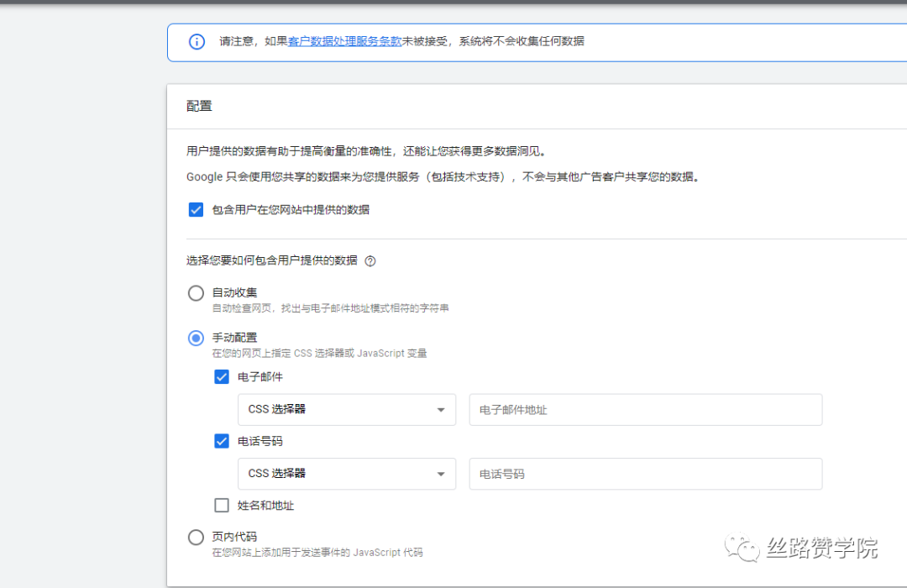Click inside the 电话号码 input field
The image size is (907, 588).
point(645,474)
